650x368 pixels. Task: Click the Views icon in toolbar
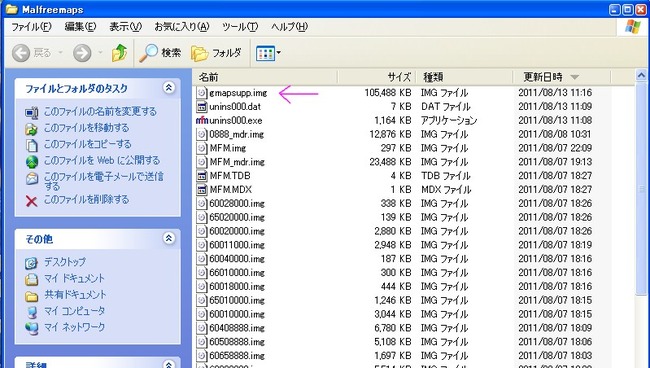(265, 53)
